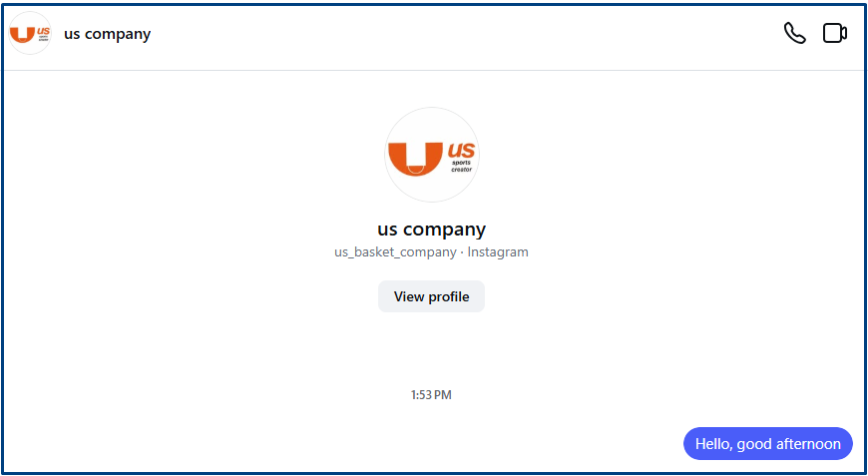This screenshot has height=476, width=868.
Task: Click the View profile button
Action: pos(431,296)
